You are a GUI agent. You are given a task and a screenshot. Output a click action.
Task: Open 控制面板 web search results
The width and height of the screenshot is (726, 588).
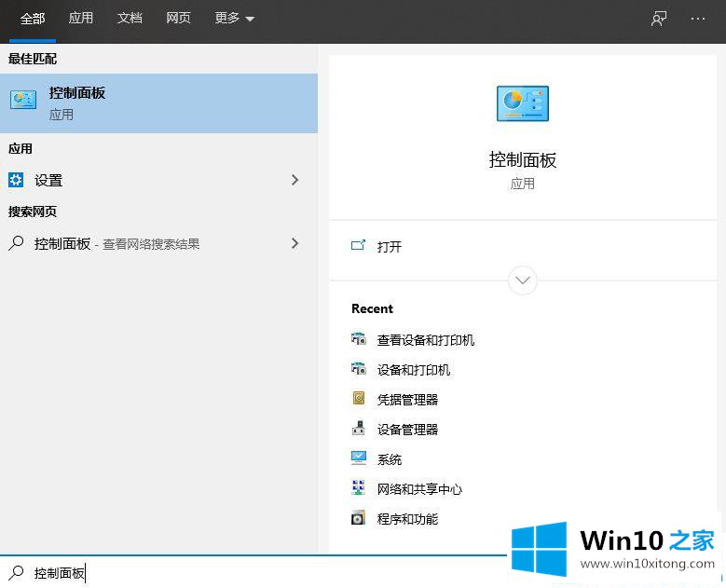point(158,243)
